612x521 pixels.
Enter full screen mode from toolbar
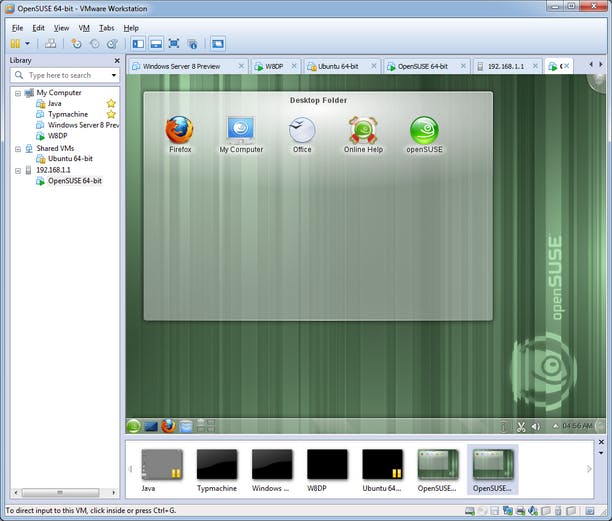pos(174,44)
